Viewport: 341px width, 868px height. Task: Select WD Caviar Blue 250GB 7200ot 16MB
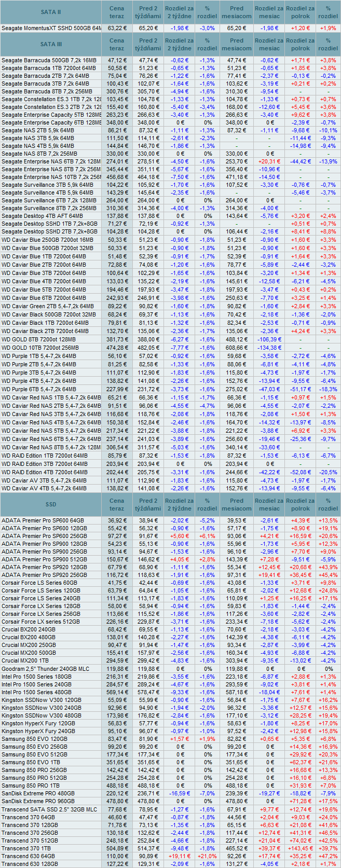coord(47,240)
